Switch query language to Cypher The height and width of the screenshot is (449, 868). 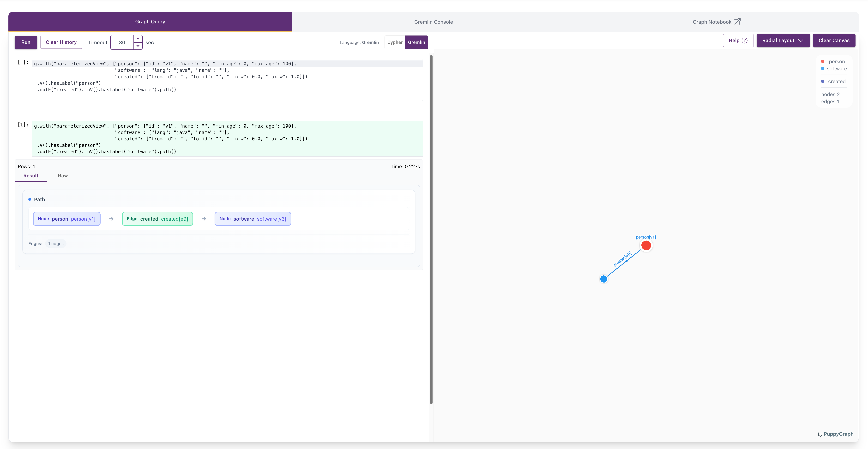395,42
